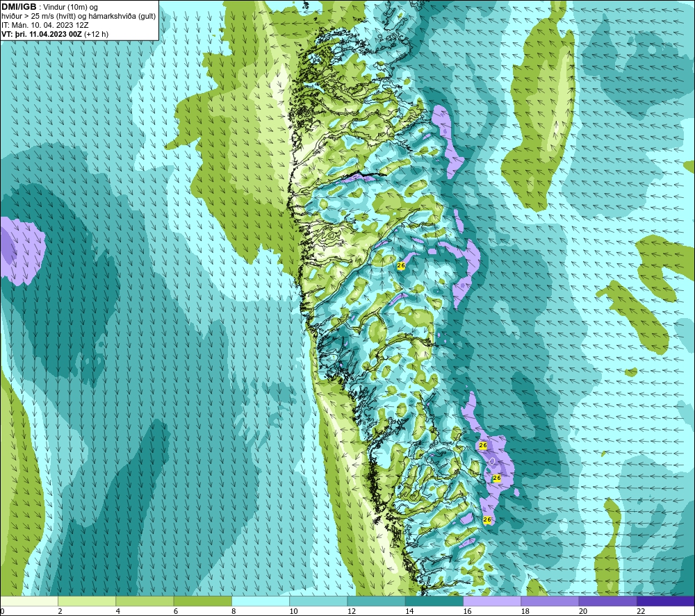This screenshot has width=695, height=616.
Task: Click the scale label '18' under the color bar
Action: tap(525, 611)
